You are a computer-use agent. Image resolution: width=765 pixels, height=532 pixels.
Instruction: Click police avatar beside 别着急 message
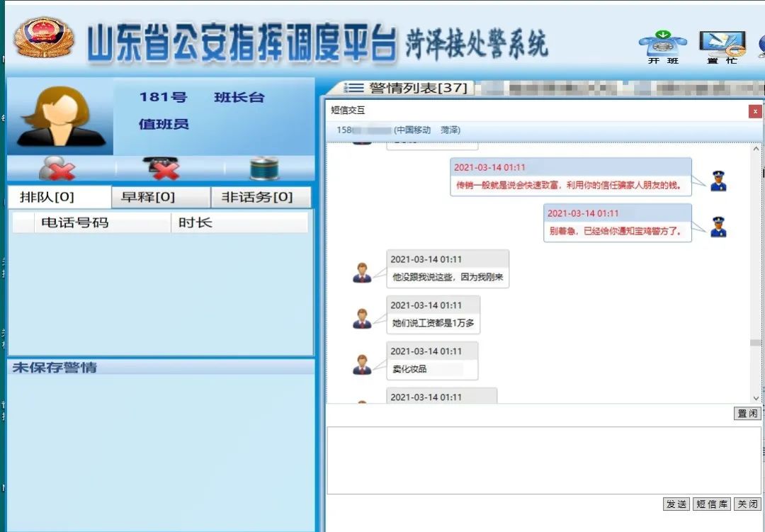point(718,227)
